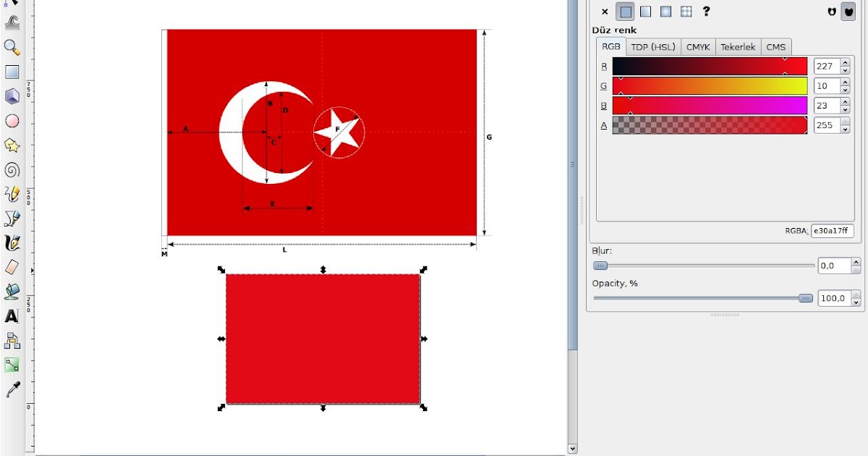Screen dimensions: 868x456
Task: Toggle non-zero solid fill rule icon
Action: pyautogui.click(x=848, y=12)
